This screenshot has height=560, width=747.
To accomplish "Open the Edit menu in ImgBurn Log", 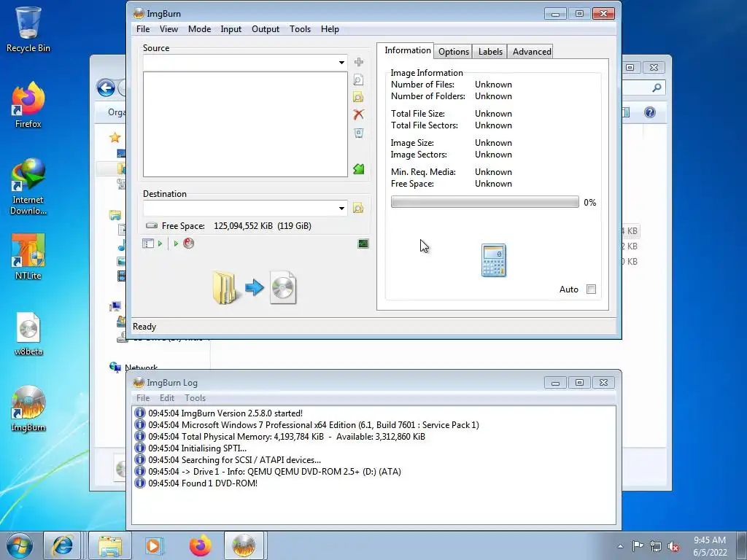I will (x=167, y=398).
